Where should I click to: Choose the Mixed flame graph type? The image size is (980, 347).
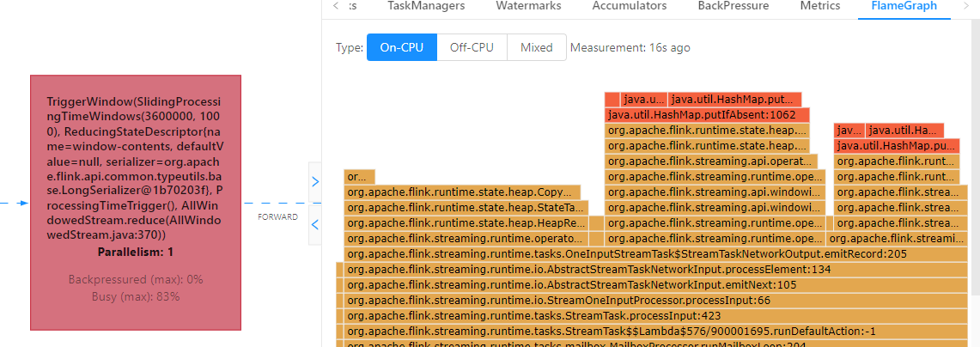coord(536,48)
